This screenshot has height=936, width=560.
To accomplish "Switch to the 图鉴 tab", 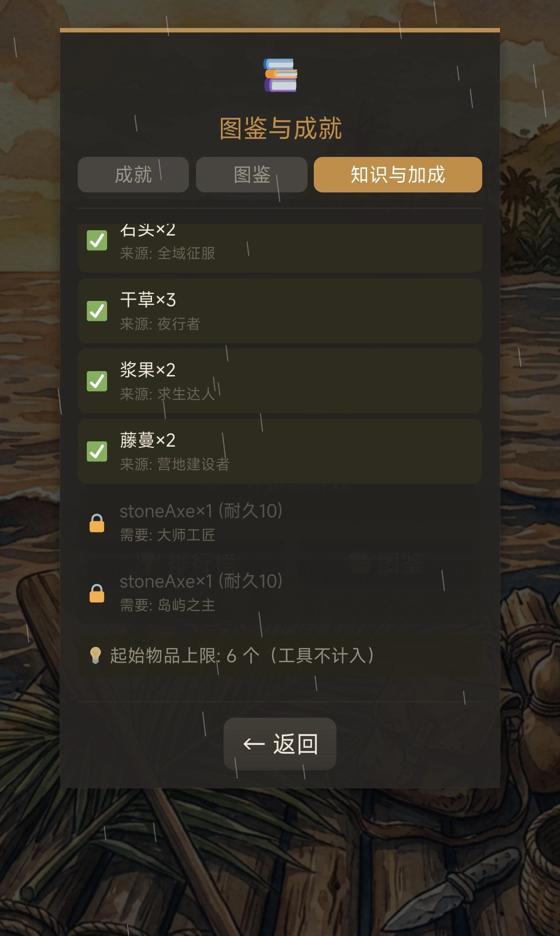I will pyautogui.click(x=252, y=175).
